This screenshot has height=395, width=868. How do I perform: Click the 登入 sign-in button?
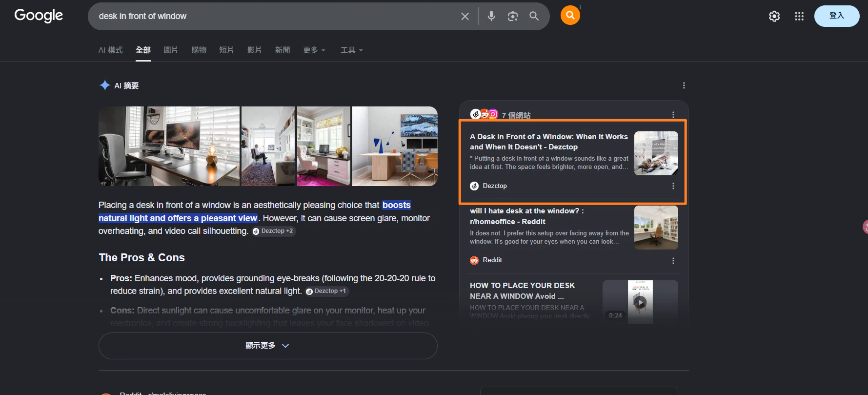pyautogui.click(x=837, y=16)
